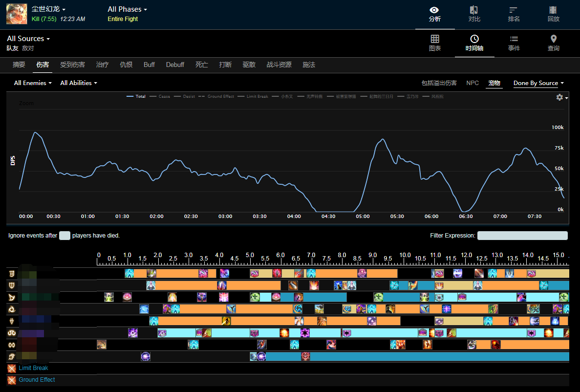Screen dimensions: 580x392
Task: Open the 对比 comparison view
Action: click(474, 14)
